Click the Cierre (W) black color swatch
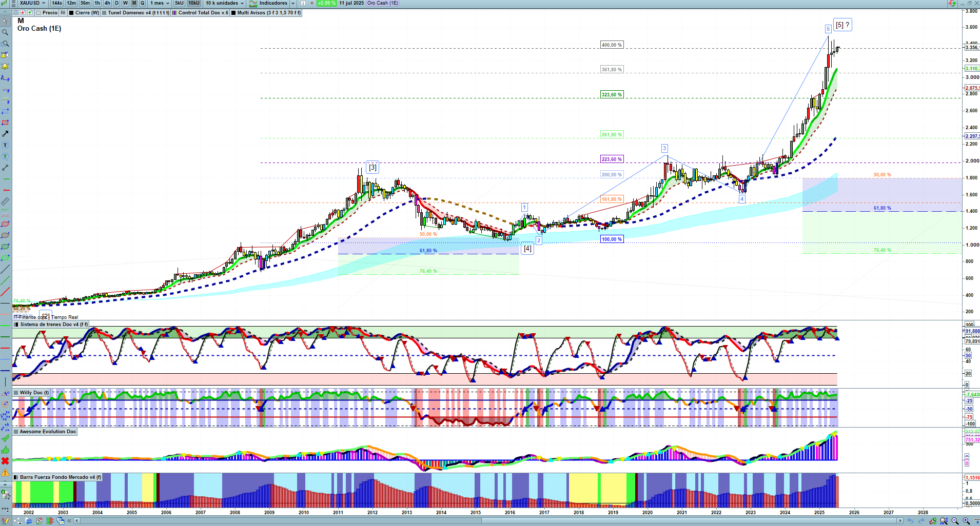 [71, 13]
